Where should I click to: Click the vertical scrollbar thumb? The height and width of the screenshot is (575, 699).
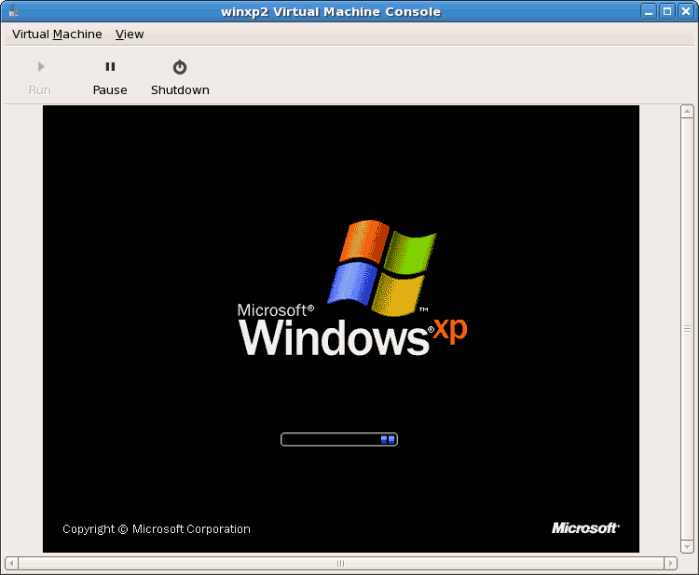click(687, 328)
